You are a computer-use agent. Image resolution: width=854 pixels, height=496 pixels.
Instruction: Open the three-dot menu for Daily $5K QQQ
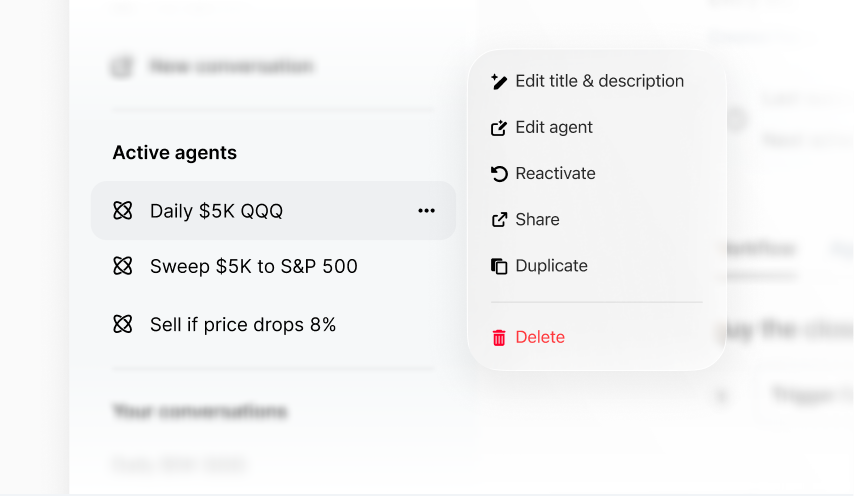427,211
